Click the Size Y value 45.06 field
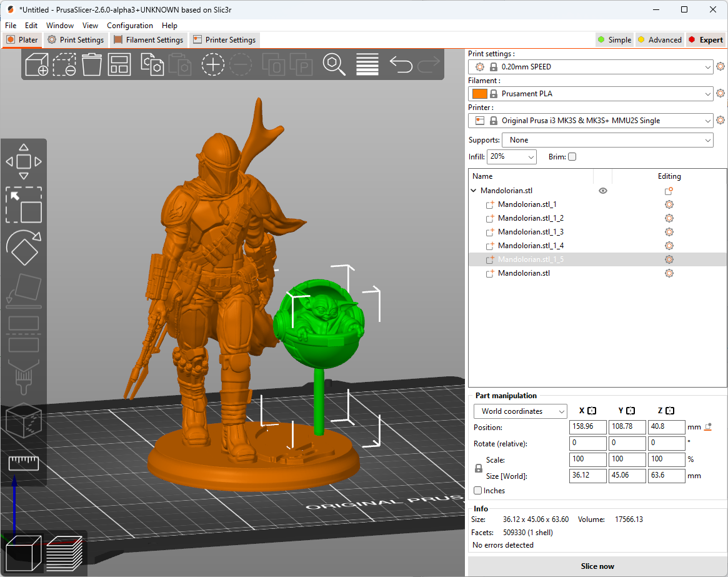This screenshot has width=728, height=577. pos(627,476)
